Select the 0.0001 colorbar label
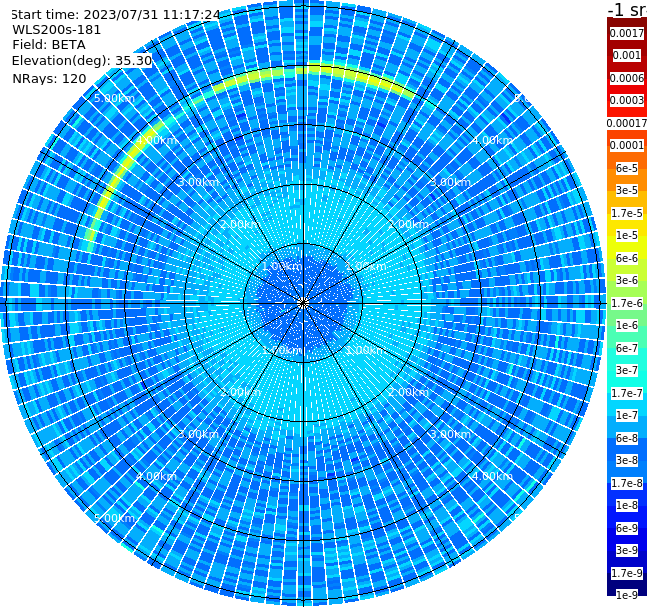 coord(627,145)
